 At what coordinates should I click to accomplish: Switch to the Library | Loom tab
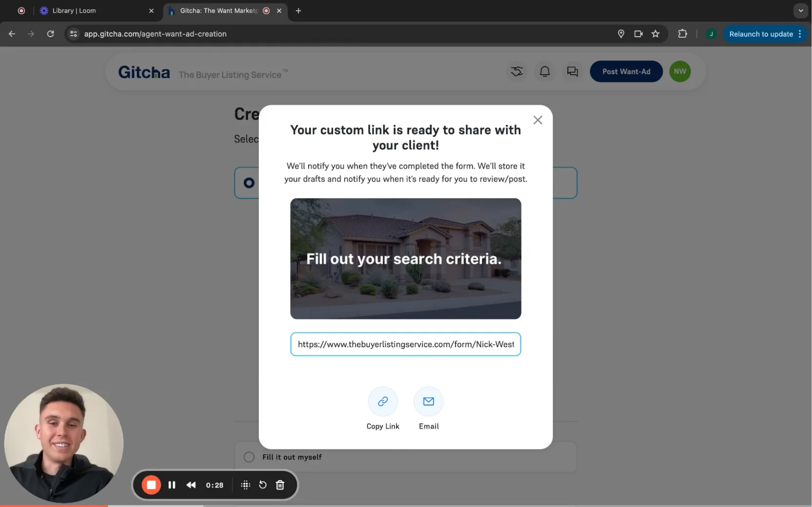(x=97, y=11)
